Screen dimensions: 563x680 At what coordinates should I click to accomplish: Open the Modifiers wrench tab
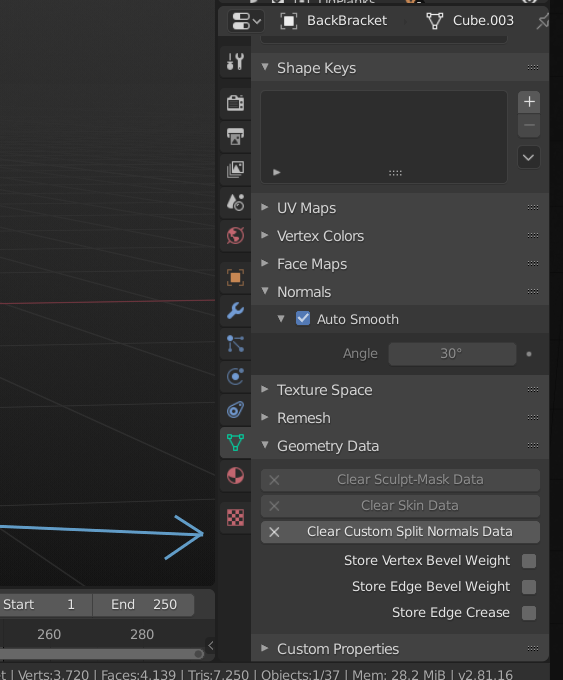coord(235,311)
